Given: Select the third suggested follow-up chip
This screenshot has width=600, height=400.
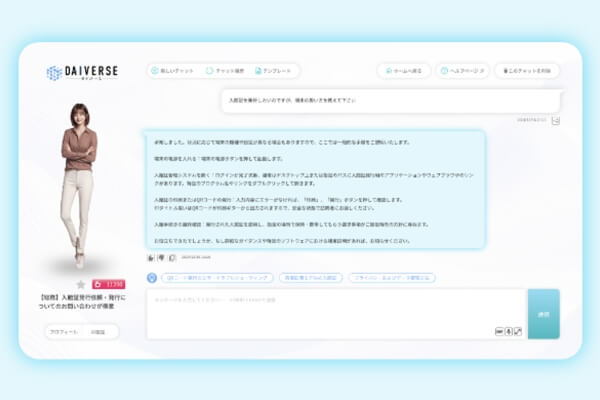Looking at the screenshot, I should tap(392, 278).
